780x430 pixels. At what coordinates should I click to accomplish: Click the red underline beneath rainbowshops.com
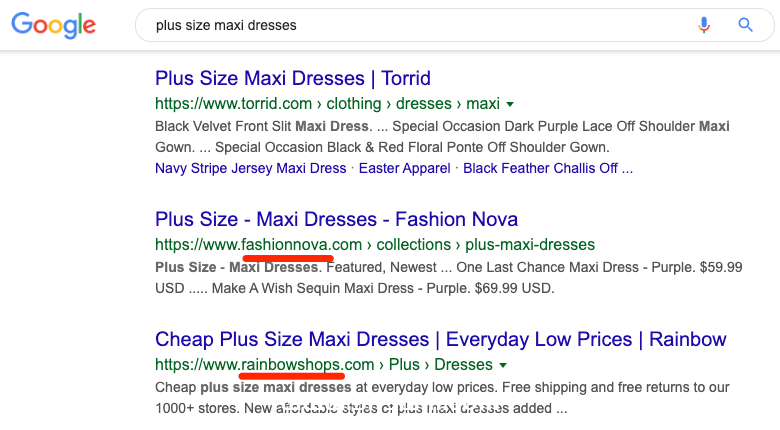[293, 376]
